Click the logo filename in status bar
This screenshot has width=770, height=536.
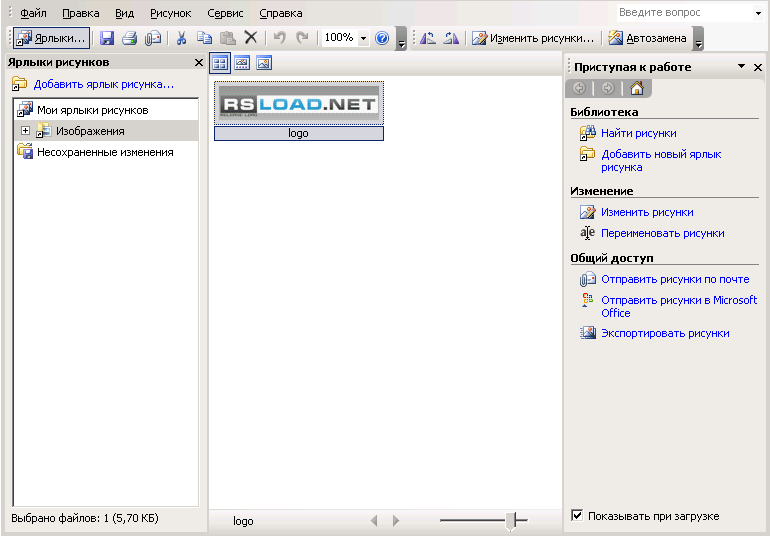click(243, 521)
